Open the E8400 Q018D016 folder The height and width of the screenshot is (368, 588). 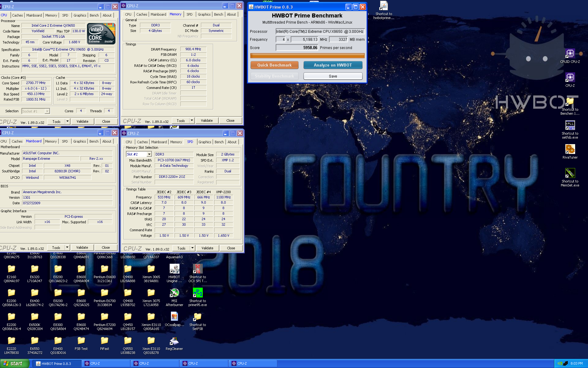[x=58, y=345]
